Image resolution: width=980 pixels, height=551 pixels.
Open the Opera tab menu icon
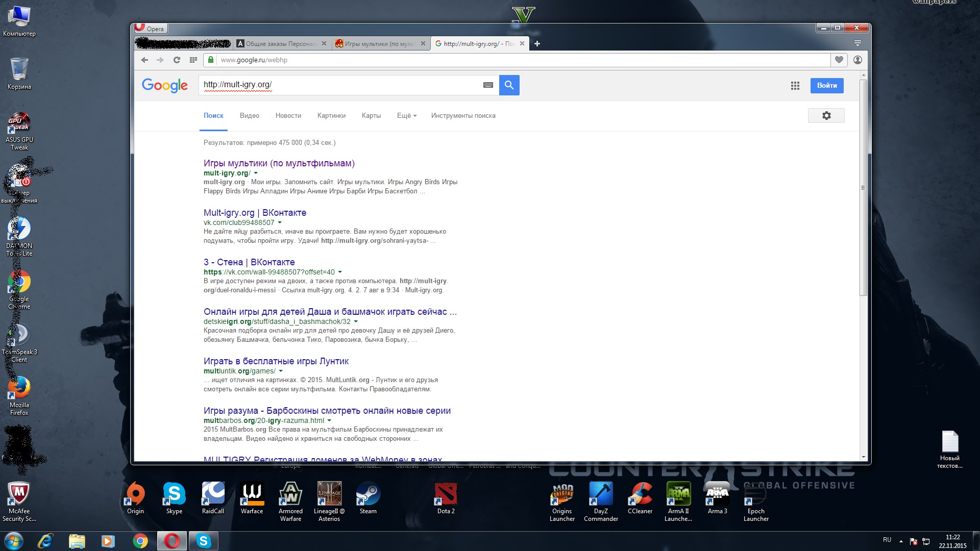[857, 43]
